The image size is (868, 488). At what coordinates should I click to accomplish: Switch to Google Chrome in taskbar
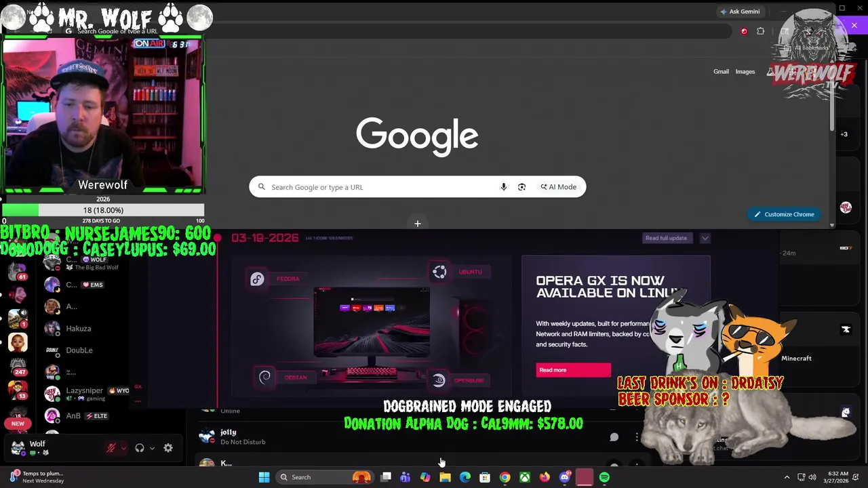coord(505,477)
